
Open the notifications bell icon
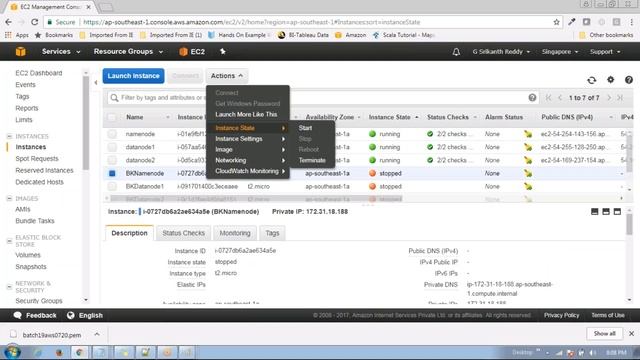coord(456,52)
